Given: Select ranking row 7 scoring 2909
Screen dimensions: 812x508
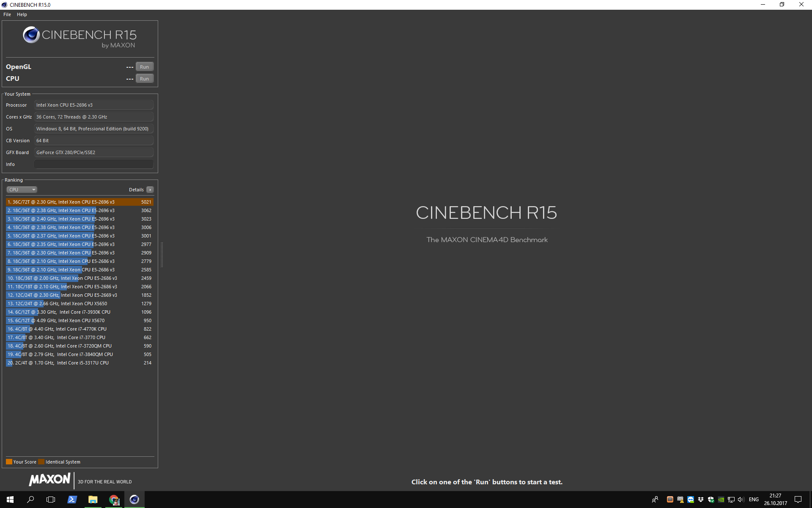Looking at the screenshot, I should coord(80,253).
